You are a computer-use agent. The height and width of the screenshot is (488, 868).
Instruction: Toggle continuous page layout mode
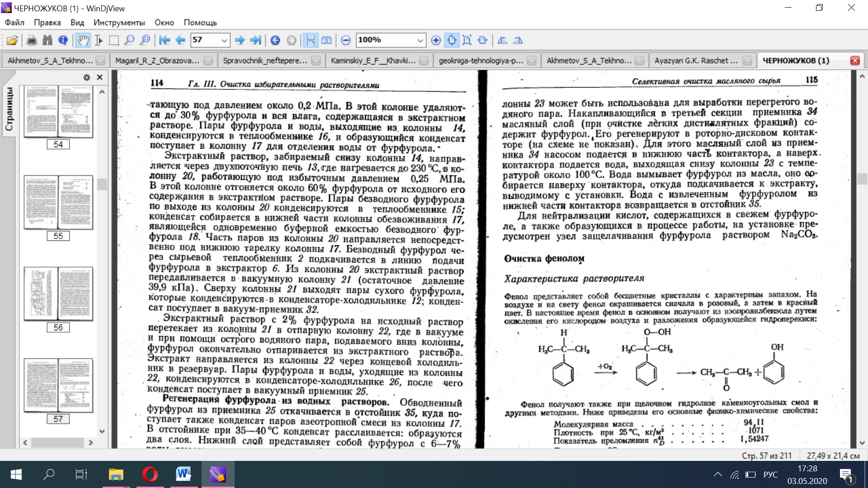[311, 40]
